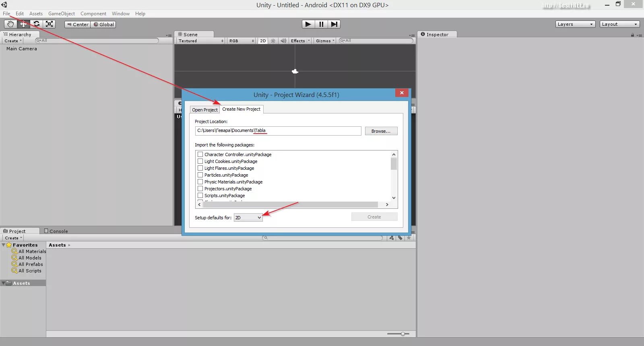This screenshot has width=644, height=346.
Task: Click the Scene view search field
Action: [376, 41]
